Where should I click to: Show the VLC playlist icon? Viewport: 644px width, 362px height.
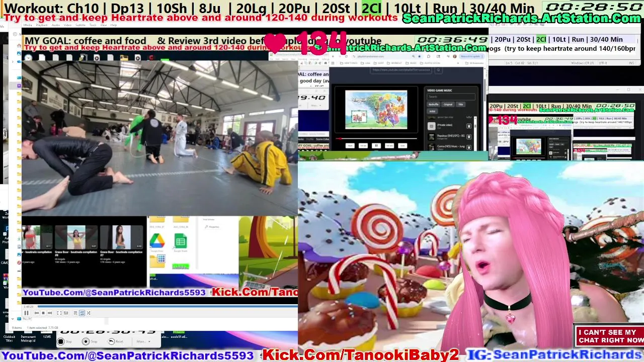pyautogui.click(x=75, y=313)
